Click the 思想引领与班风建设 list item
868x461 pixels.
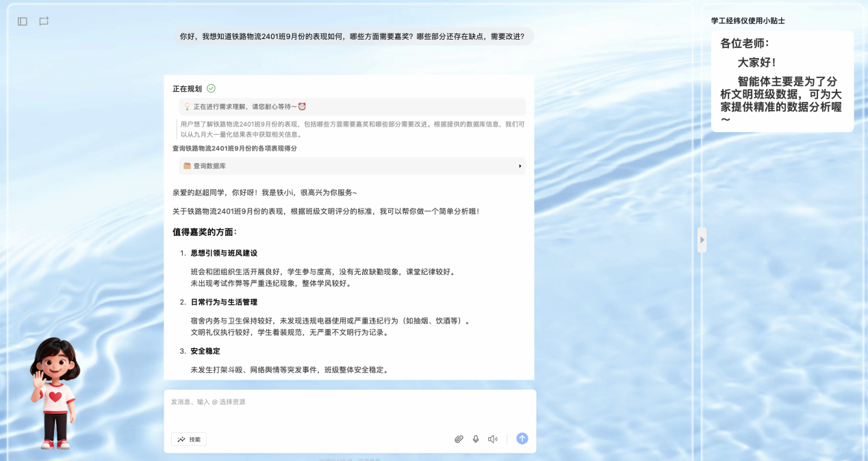click(224, 253)
